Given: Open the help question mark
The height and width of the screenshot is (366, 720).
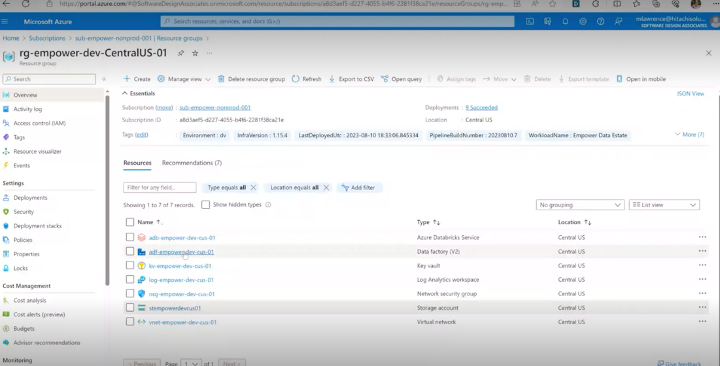Looking at the screenshot, I should [x=600, y=22].
